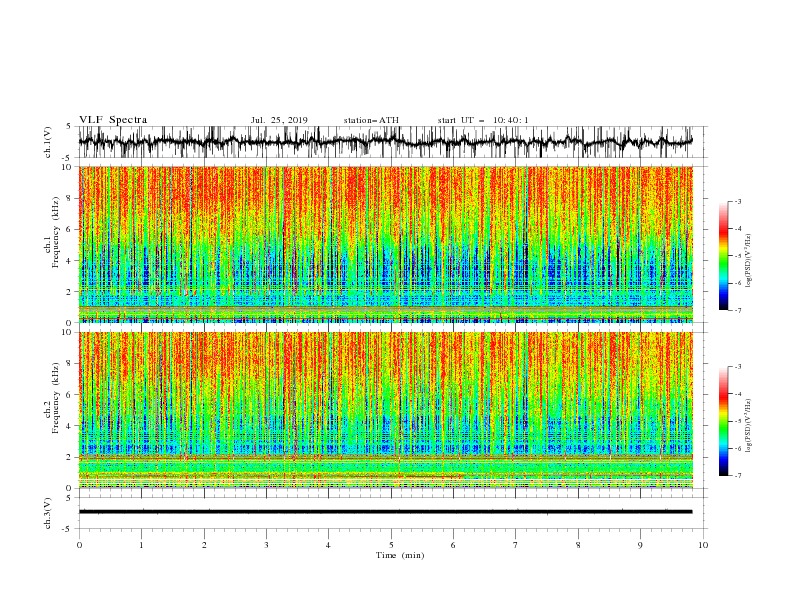The image size is (792, 612).
Task: Click tick label "6" on the time axis
Action: pyautogui.click(x=453, y=545)
